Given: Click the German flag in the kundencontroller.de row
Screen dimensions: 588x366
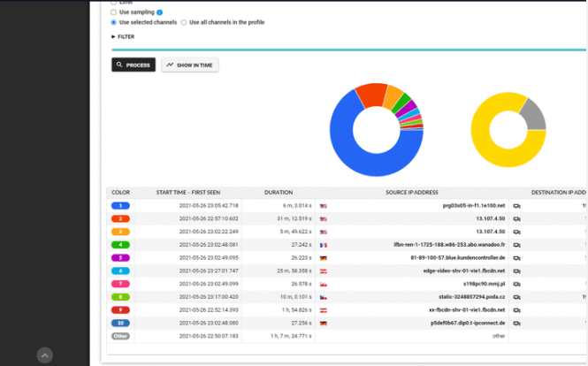Looking at the screenshot, I should (324, 258).
